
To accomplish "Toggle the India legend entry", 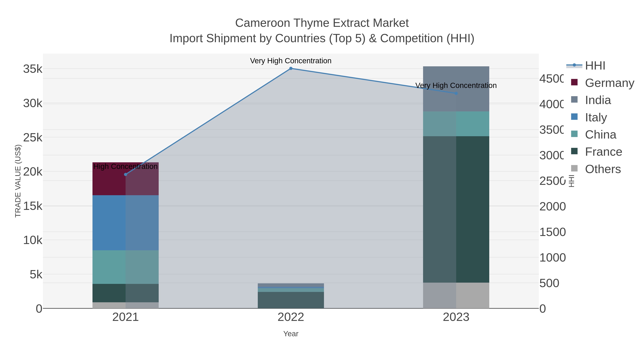I will point(591,100).
